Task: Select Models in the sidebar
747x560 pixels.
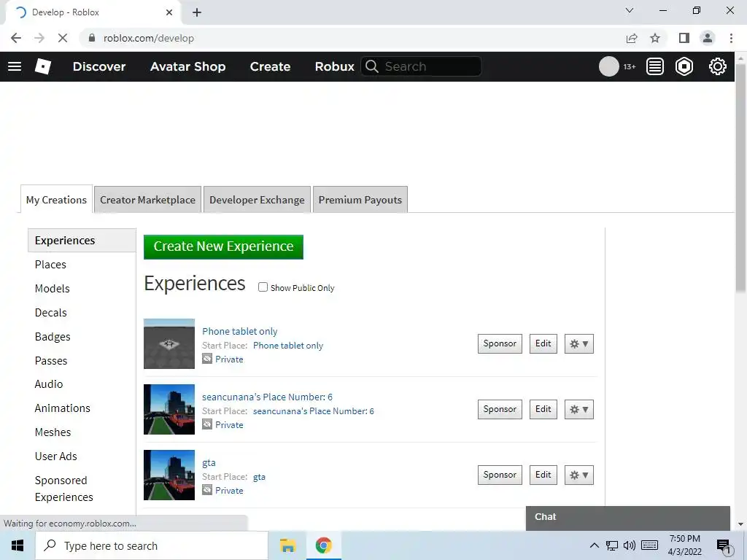Action: click(52, 289)
